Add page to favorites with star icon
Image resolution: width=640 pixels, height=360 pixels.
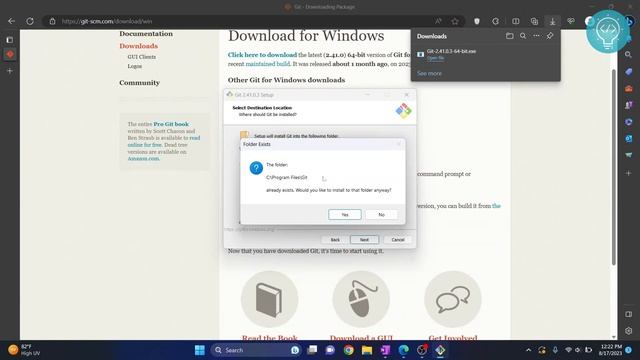pos(455,21)
